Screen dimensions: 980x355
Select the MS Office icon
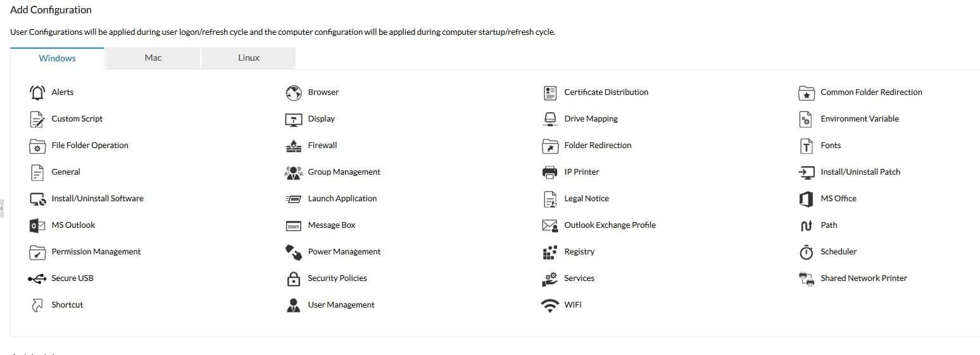(x=806, y=199)
